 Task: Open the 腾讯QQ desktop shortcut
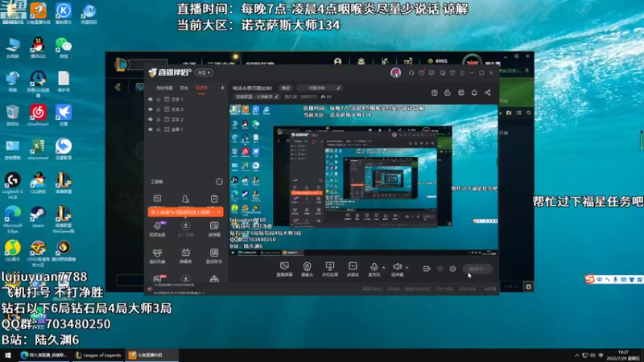tap(38, 47)
